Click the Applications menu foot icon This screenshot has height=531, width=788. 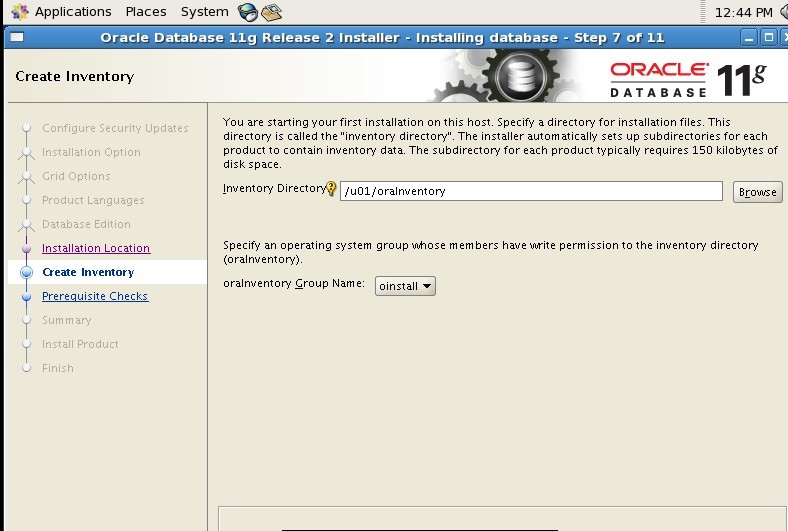pos(20,12)
